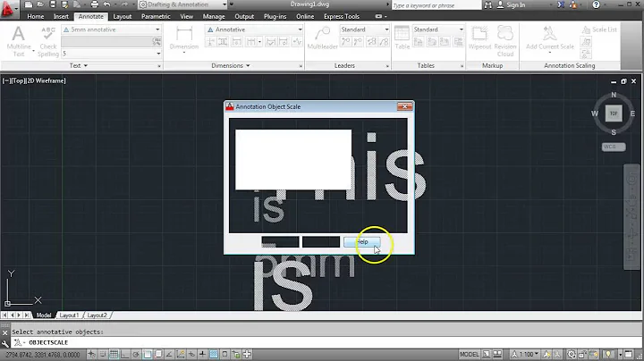
Task: Open the AutoCAD application menu button
Action: [8, 9]
